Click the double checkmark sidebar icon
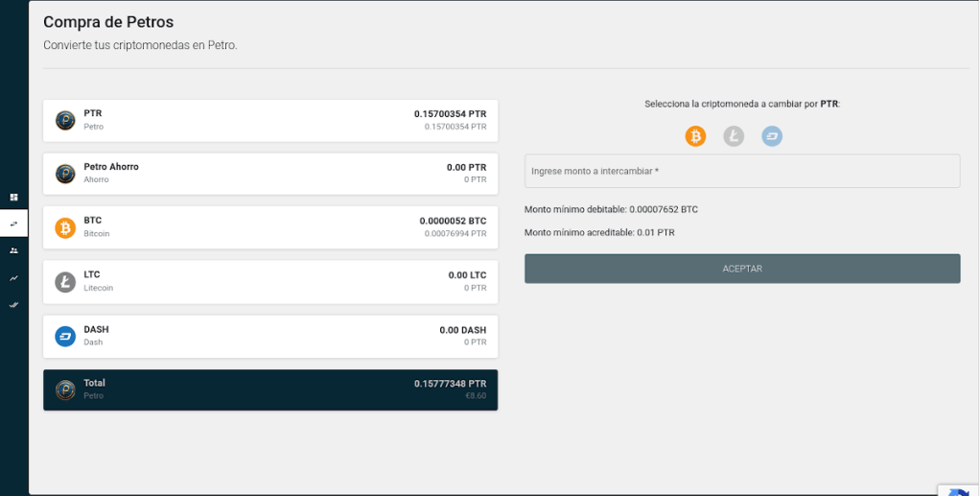Viewport: 980px width, 496px height. click(x=13, y=304)
